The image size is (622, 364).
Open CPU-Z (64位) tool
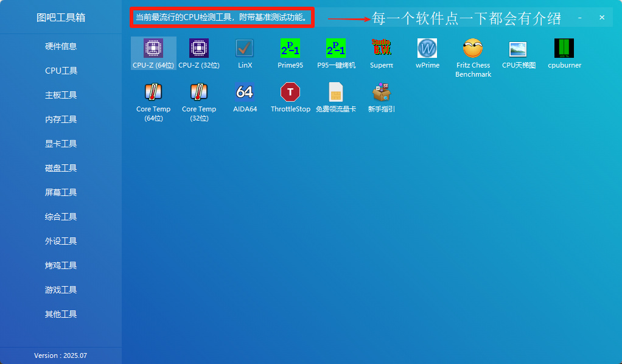(153, 53)
